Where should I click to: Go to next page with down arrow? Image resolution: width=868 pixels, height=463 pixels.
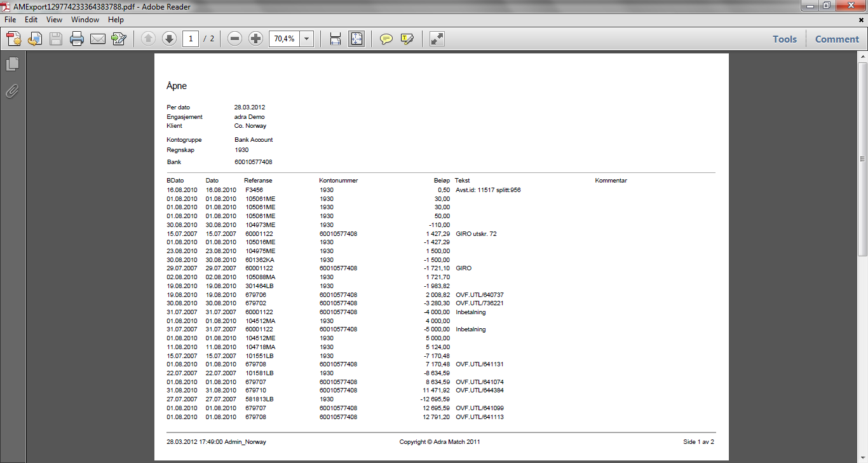(169, 39)
